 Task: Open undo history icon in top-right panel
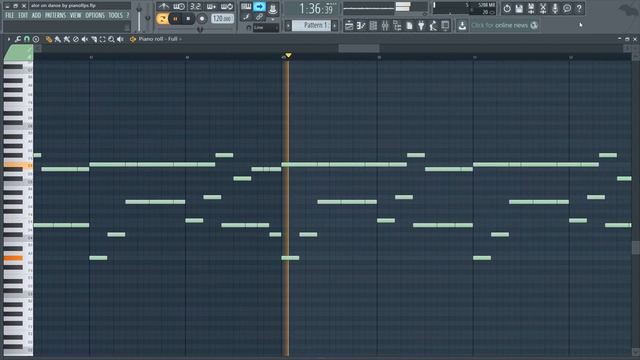click(x=507, y=8)
